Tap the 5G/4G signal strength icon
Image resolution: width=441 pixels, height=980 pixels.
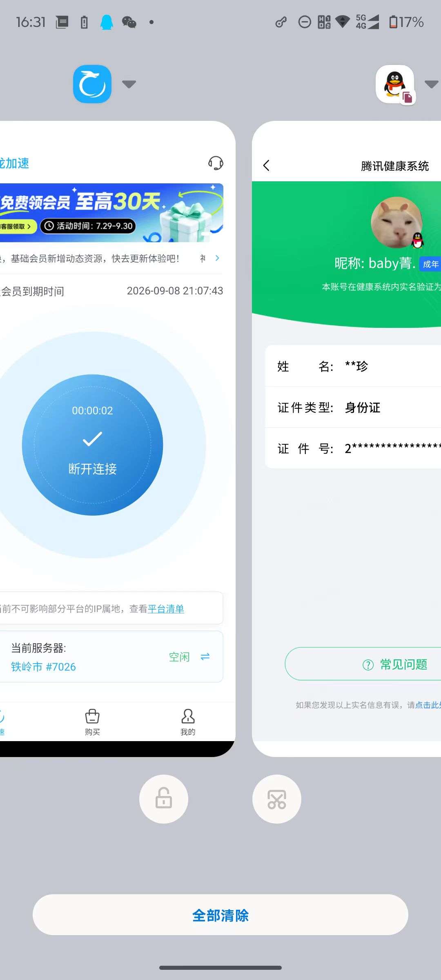[367, 22]
